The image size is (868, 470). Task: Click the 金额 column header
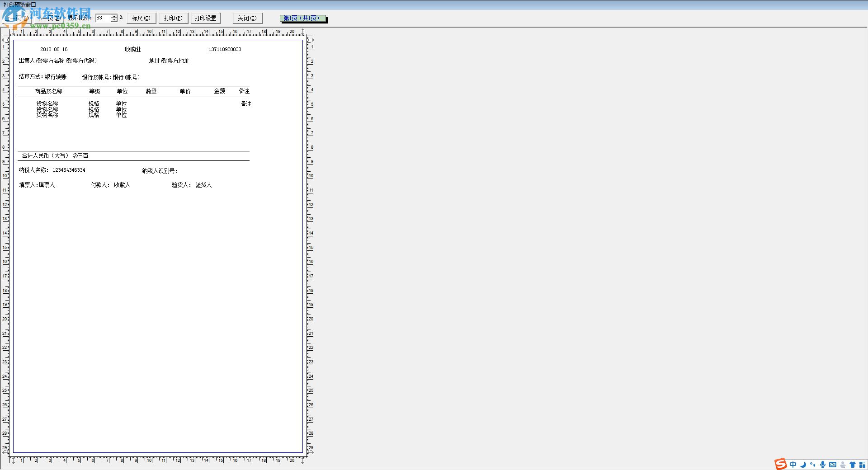219,91
